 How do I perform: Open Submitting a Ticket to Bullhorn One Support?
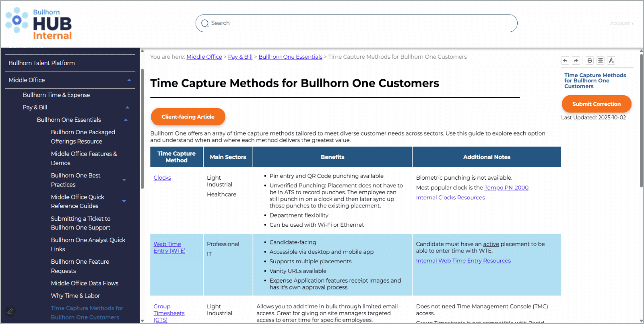[x=80, y=223]
